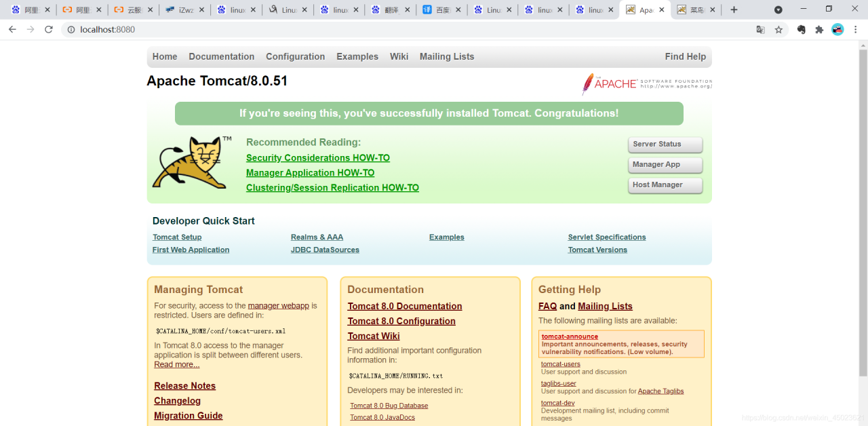
Task: Open the Realms & AAA link
Action: pyautogui.click(x=317, y=237)
